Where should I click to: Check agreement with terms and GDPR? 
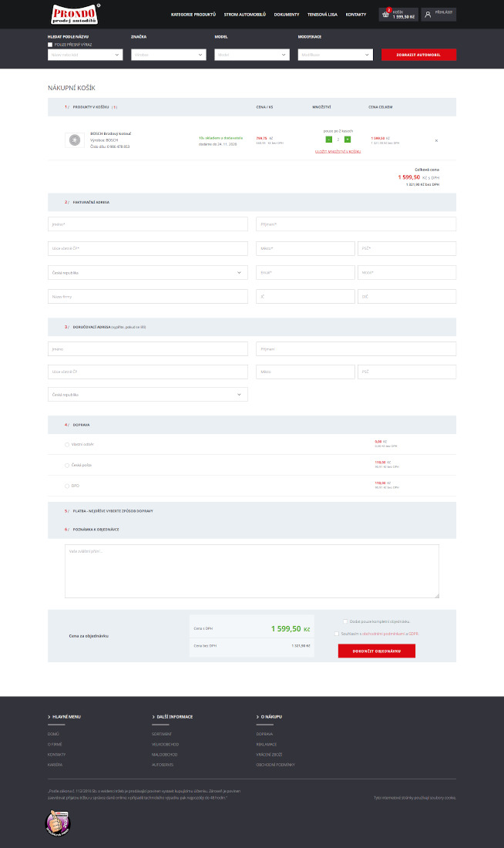coord(336,633)
